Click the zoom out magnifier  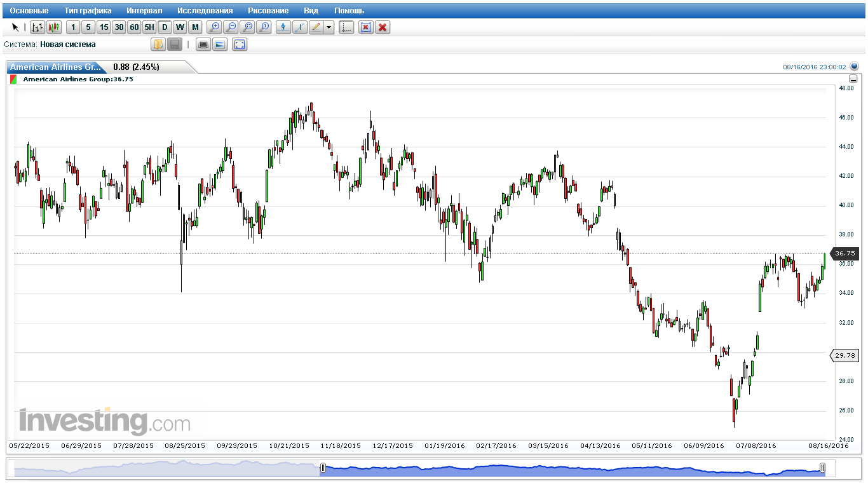pos(231,27)
